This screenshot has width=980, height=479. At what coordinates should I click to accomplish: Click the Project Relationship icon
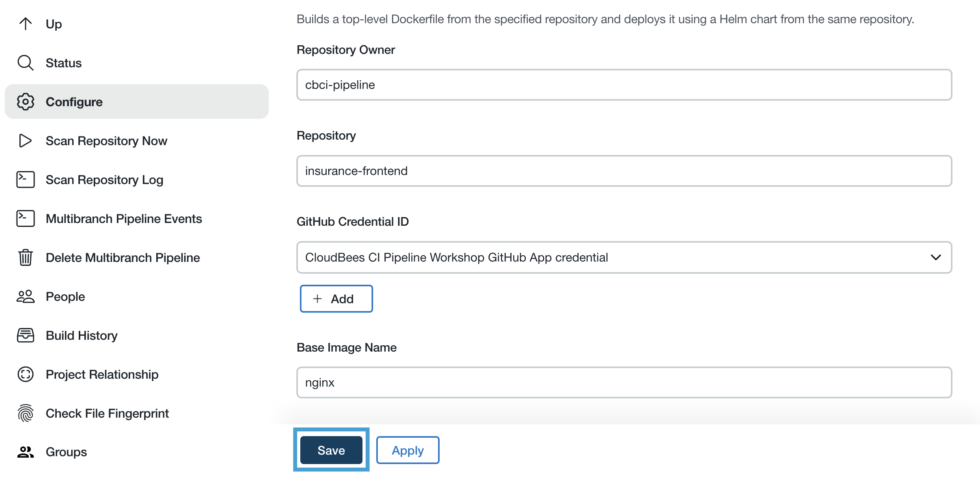pos(26,374)
